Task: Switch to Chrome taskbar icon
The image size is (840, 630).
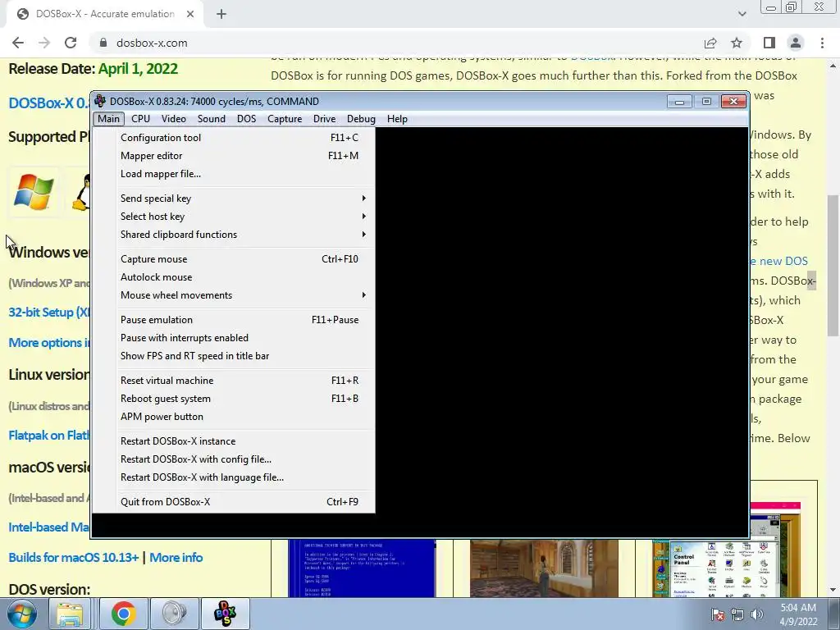Action: 124,614
